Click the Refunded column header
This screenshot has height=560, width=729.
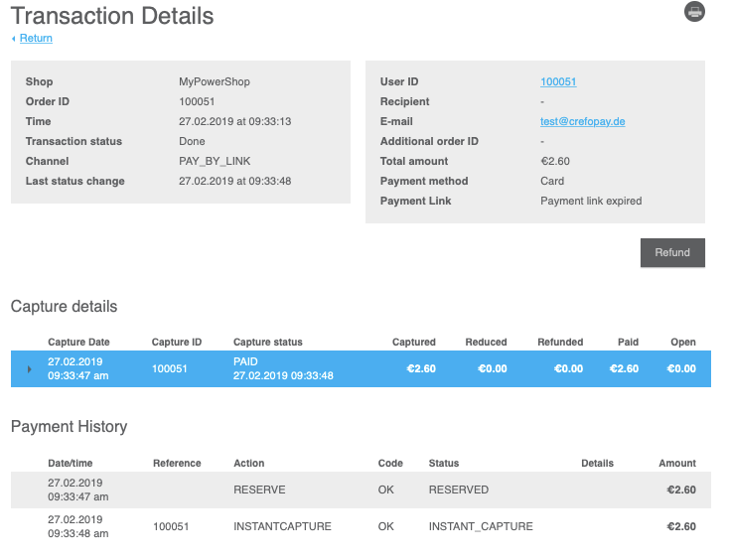pyautogui.click(x=560, y=342)
